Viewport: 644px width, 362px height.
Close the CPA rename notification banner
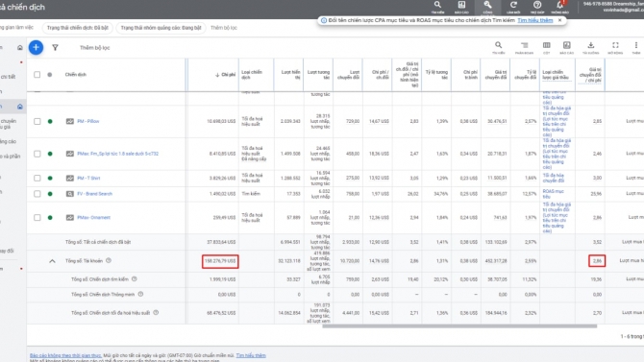point(559,20)
